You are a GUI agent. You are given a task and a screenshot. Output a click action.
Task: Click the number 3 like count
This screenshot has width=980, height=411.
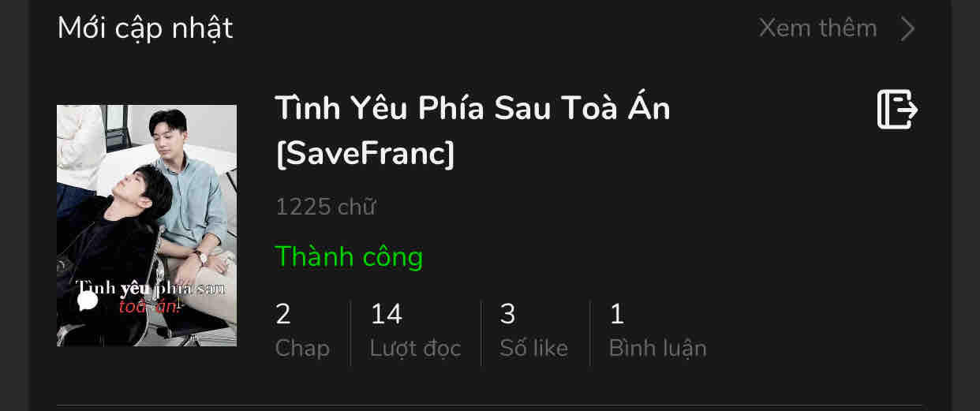[x=508, y=315]
